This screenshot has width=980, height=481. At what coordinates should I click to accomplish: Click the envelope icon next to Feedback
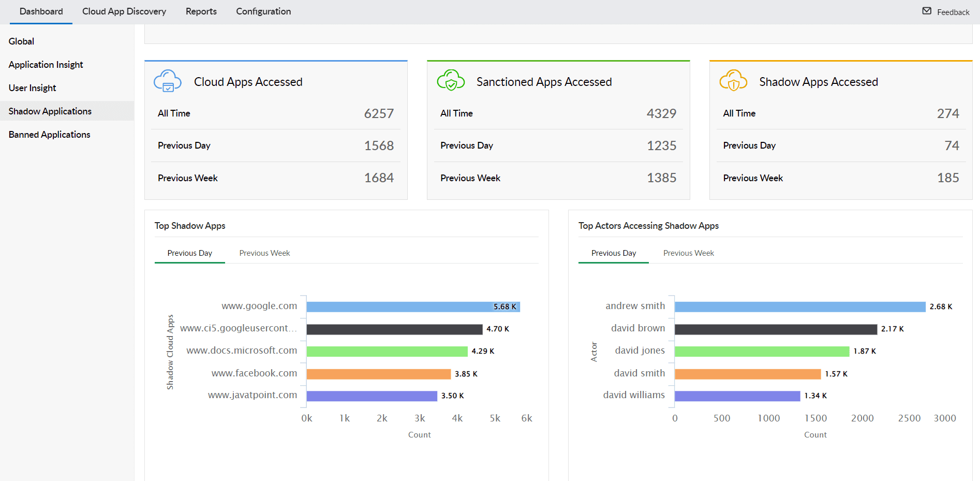tap(926, 10)
